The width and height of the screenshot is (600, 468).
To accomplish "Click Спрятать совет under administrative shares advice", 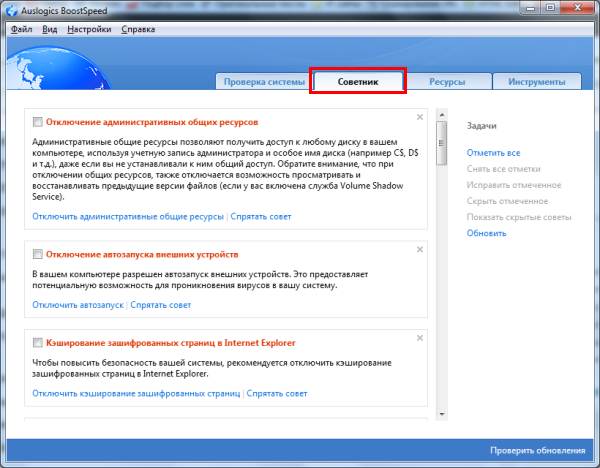I will [x=261, y=217].
